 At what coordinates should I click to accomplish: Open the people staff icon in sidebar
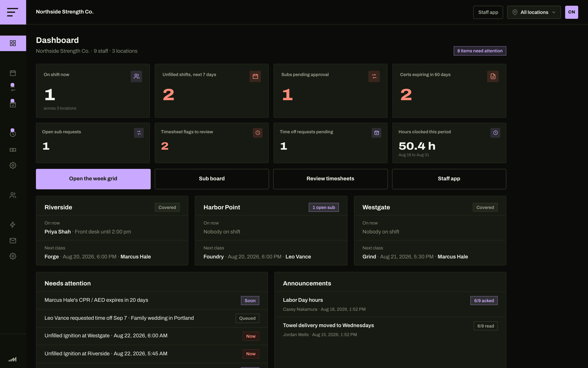13,195
